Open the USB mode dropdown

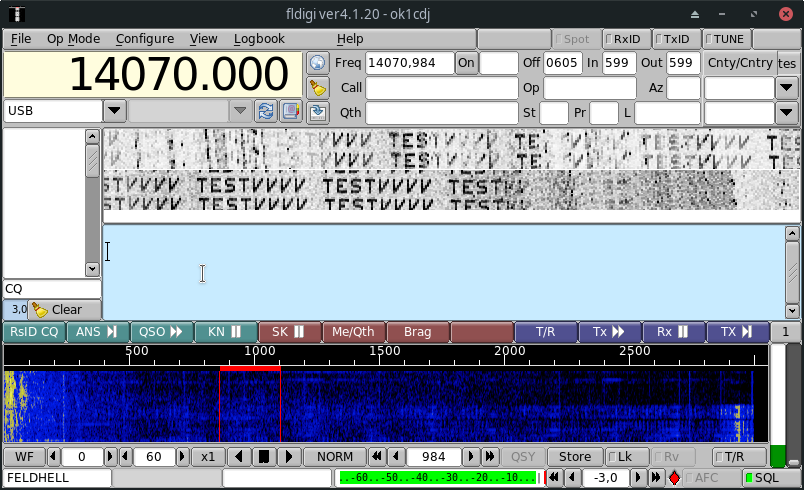click(x=115, y=111)
